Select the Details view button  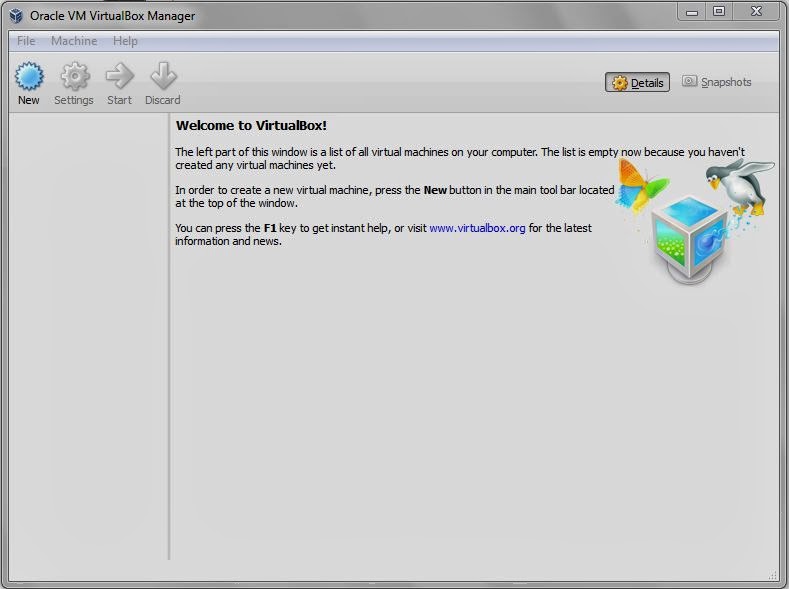637,82
